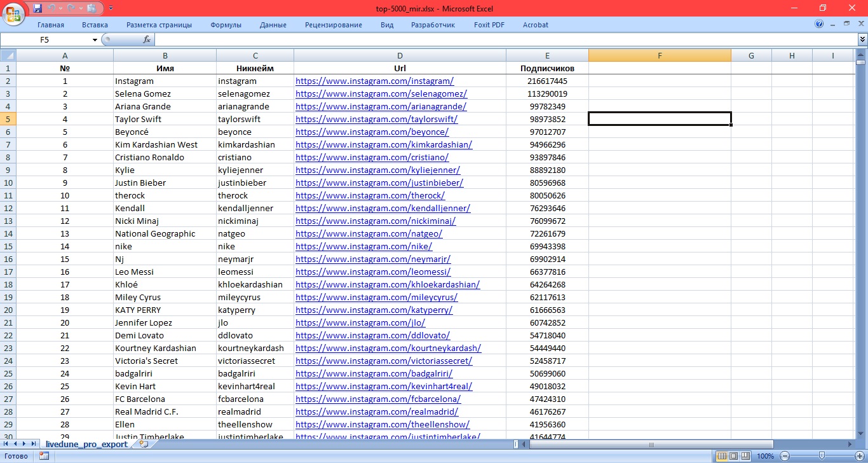
Task: Click the Save icon in quick access toolbar
Action: [x=37, y=8]
